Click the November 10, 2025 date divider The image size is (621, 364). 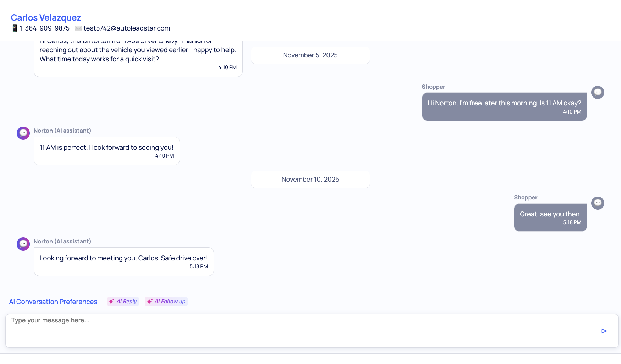tap(310, 180)
